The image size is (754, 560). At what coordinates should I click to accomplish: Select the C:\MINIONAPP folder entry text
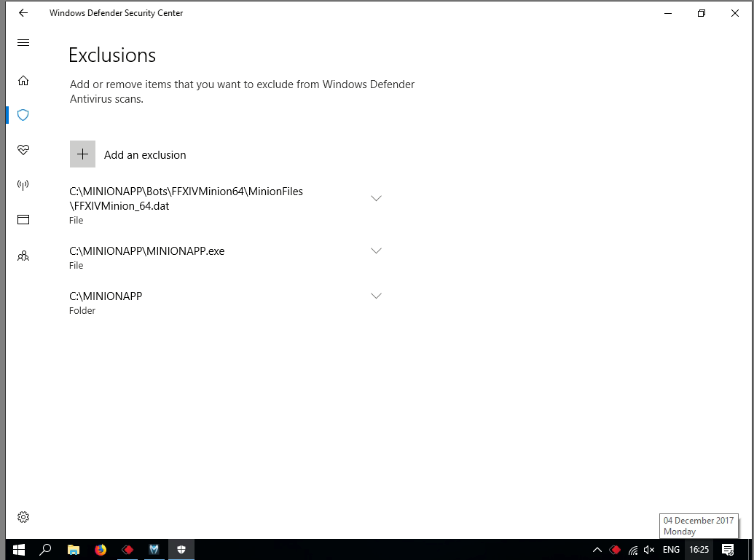tap(106, 296)
